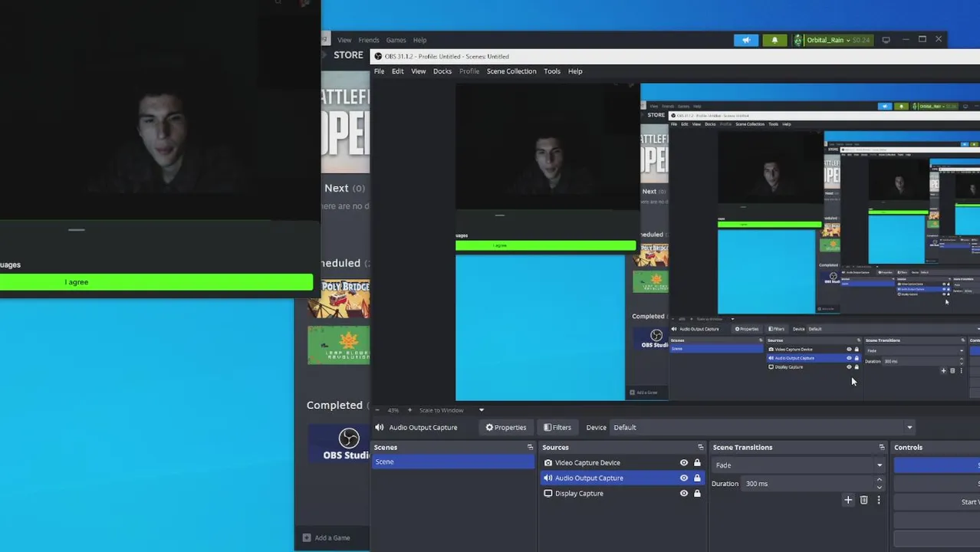The width and height of the screenshot is (980, 552).
Task: Increase transition duration with up arrow
Action: 880,481
